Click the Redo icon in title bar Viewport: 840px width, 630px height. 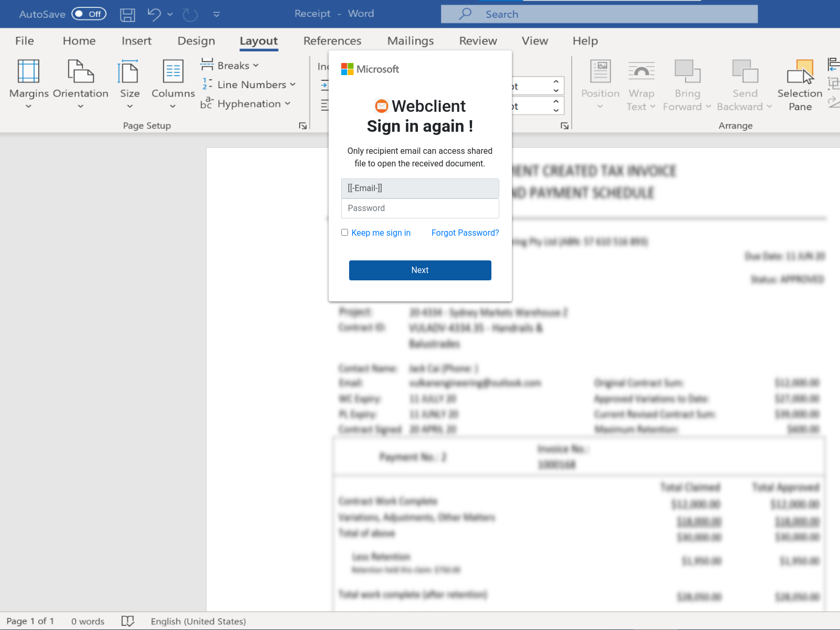click(190, 15)
